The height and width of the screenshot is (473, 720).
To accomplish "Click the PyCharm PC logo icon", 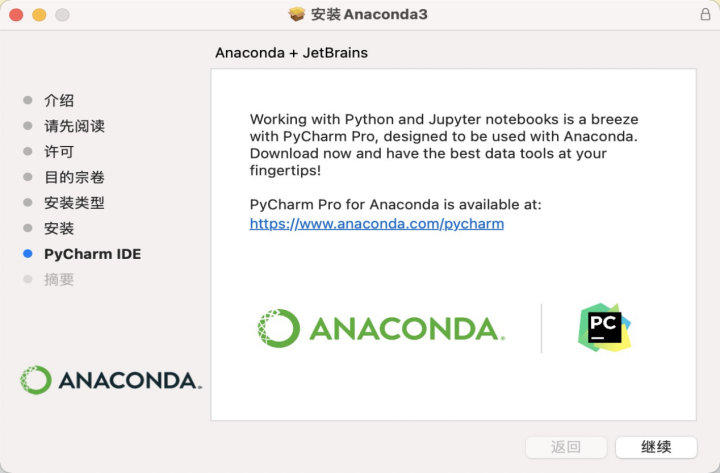I will tap(604, 327).
